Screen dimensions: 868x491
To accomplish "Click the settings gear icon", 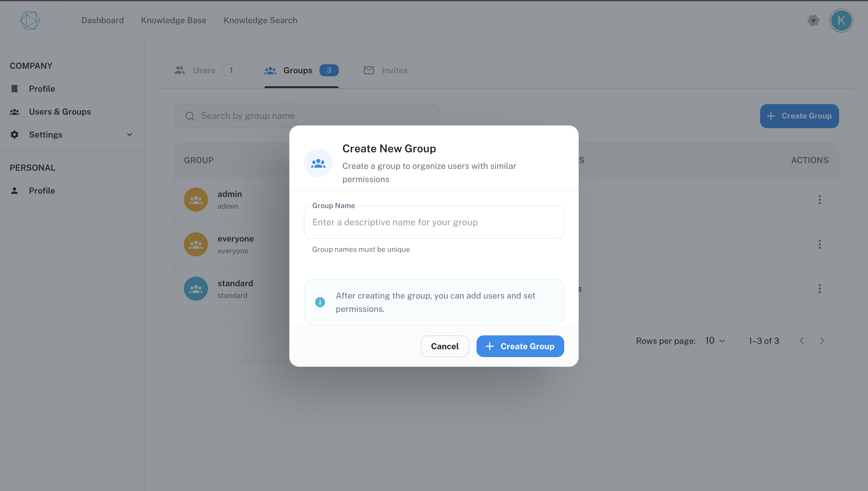I will 813,20.
